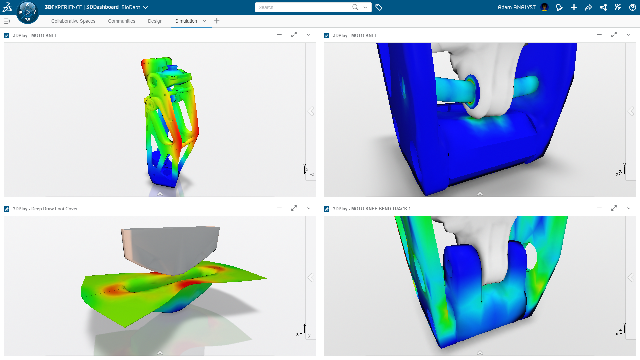The height and width of the screenshot is (360, 640).
Task: Click the 3DPlay icon of bottom-right widget
Action: tap(327, 209)
